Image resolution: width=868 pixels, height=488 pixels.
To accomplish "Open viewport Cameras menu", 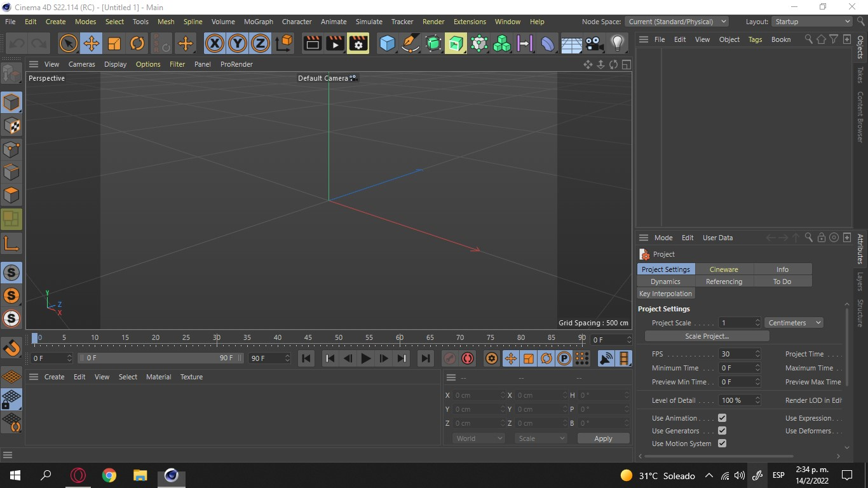I will click(x=82, y=64).
